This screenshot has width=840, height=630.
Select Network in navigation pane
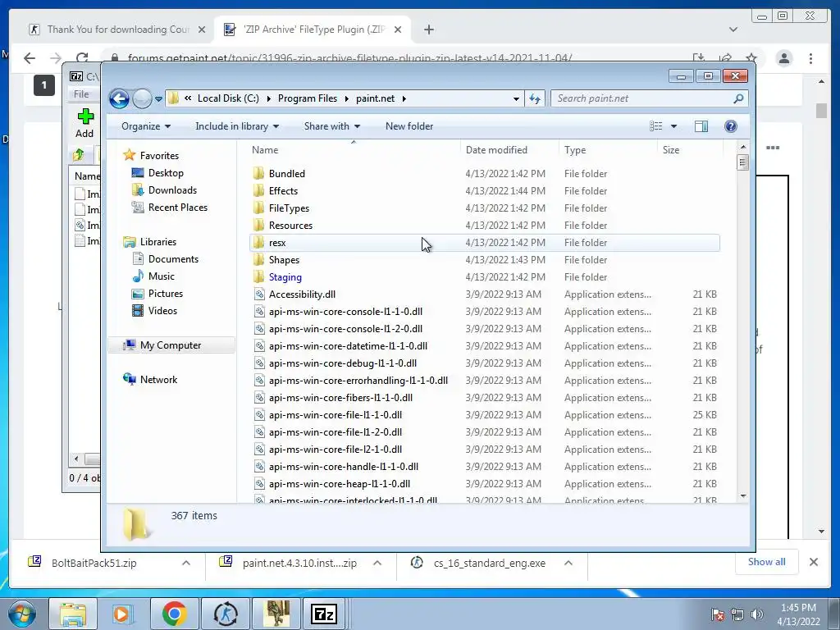158,379
